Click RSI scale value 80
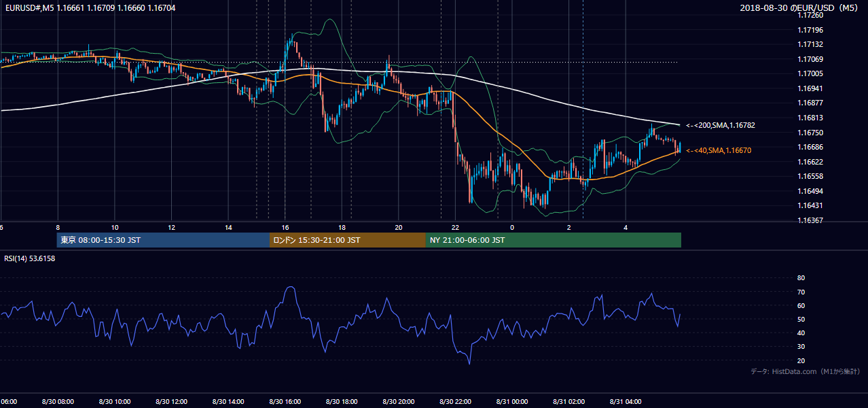 (801, 278)
